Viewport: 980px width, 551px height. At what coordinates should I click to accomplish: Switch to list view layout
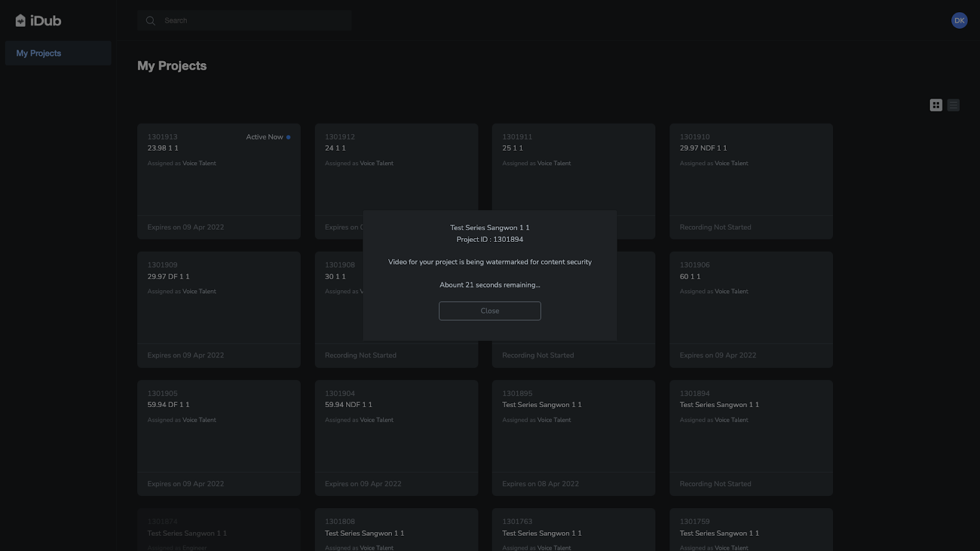point(954,105)
